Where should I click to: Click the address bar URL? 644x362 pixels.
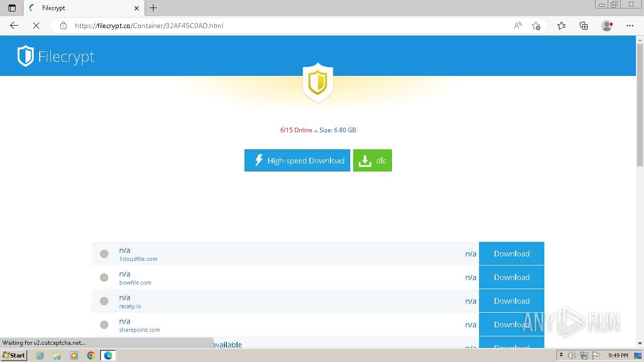(x=149, y=26)
